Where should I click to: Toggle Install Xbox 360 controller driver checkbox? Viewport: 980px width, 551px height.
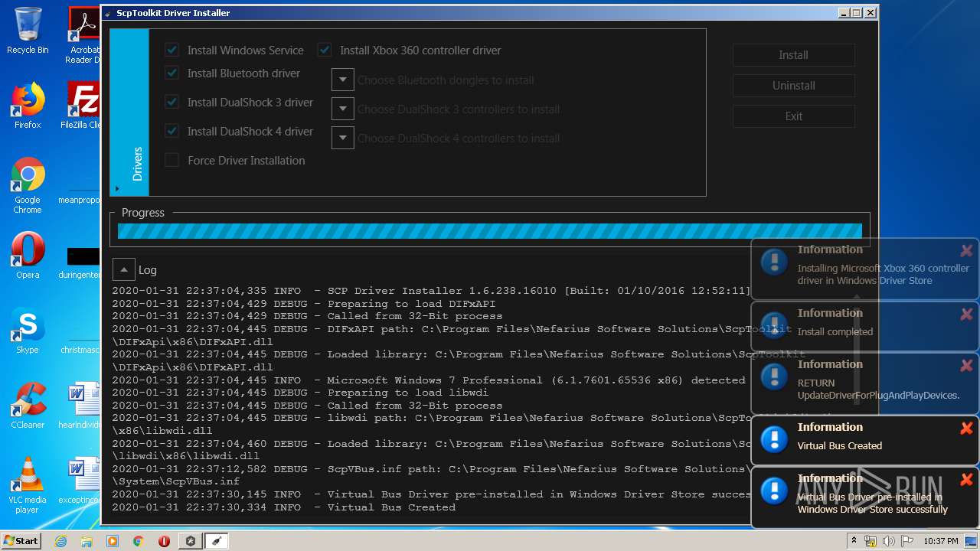click(325, 51)
